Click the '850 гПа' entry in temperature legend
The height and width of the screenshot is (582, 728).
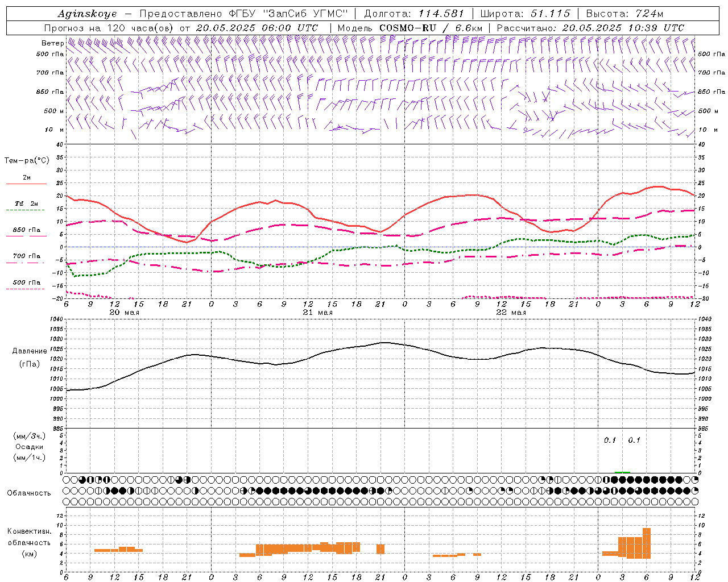[27, 230]
